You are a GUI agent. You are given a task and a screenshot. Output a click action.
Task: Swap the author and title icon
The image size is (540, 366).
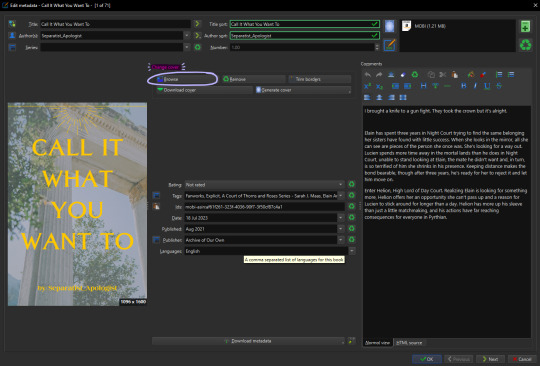(x=12, y=24)
